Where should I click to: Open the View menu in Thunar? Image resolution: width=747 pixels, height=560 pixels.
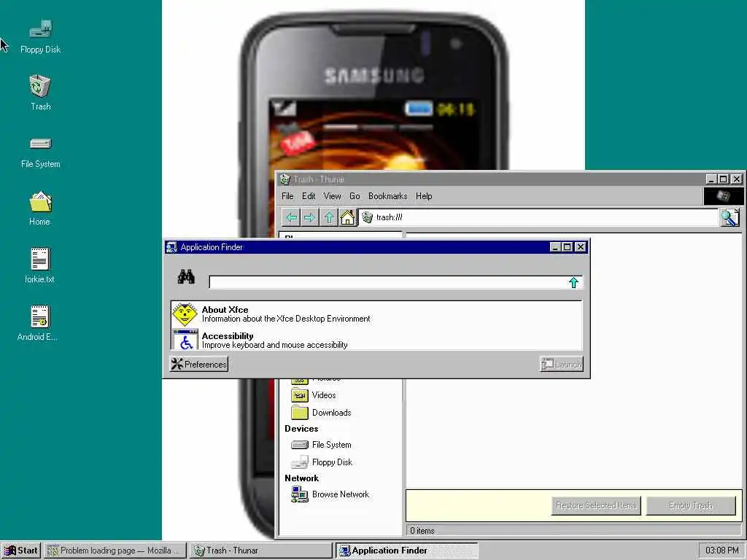(332, 196)
